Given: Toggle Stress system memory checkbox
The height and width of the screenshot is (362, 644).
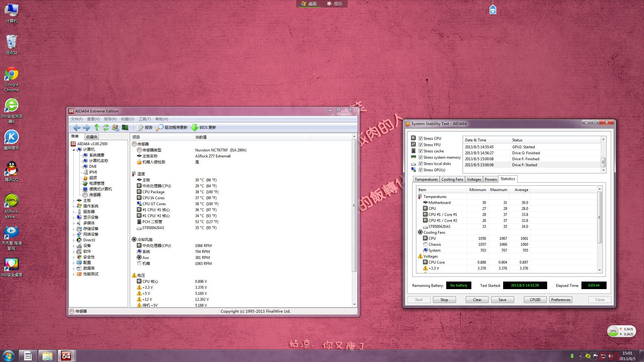Looking at the screenshot, I should (x=420, y=157).
